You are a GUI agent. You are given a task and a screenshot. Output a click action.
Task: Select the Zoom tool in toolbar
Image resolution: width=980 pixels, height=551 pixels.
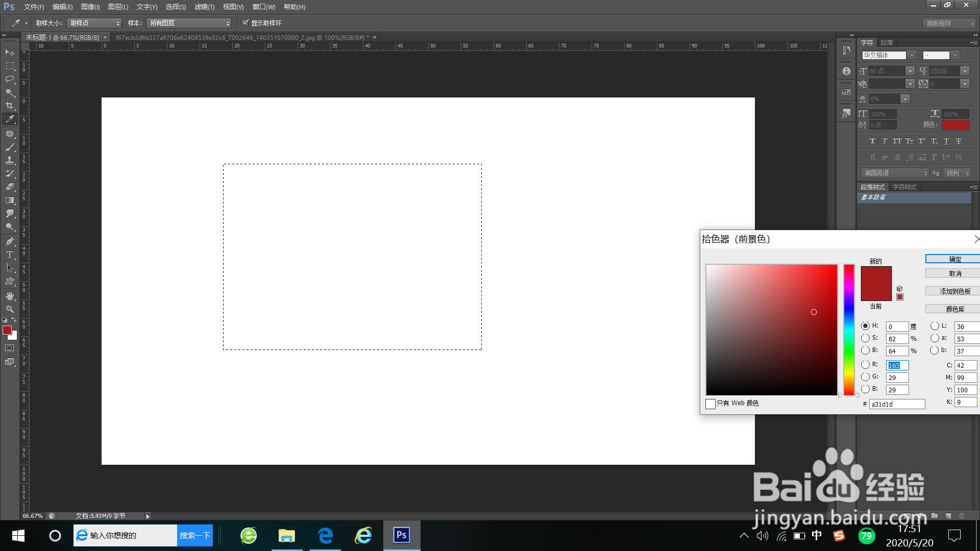click(x=10, y=309)
